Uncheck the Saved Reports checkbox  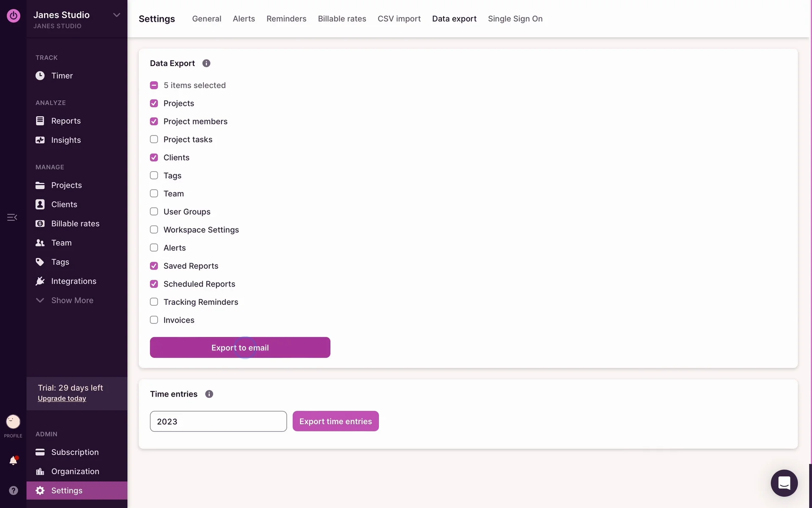coord(154,266)
